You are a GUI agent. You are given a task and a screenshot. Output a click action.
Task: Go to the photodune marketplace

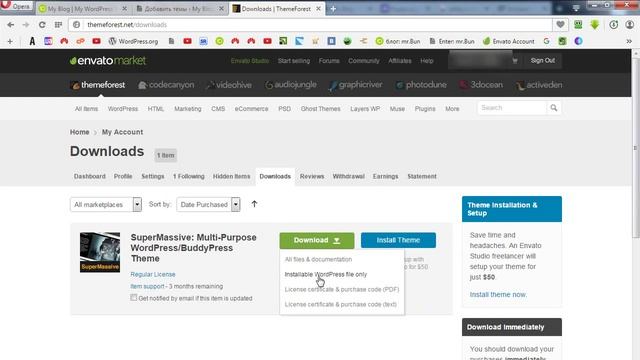coord(421,85)
